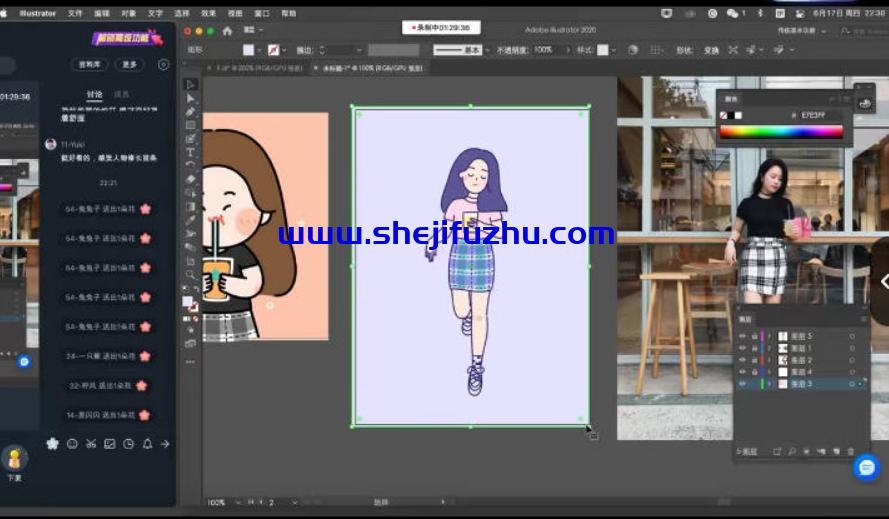Delete selection with Layers panel trash icon
This screenshot has width=889, height=519.
pos(850,452)
